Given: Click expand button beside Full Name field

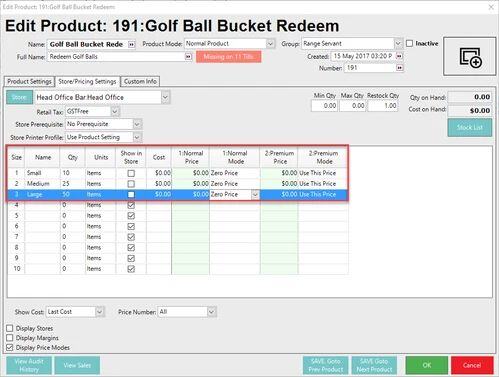Looking at the screenshot, I should click(188, 57).
